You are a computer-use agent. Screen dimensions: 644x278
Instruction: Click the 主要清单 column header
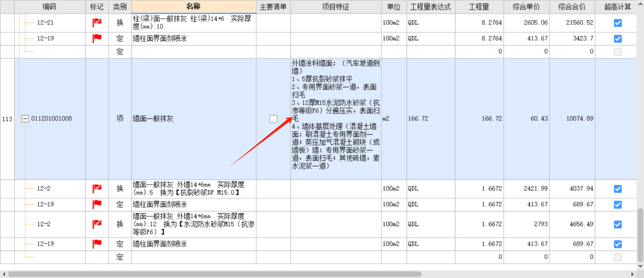pyautogui.click(x=273, y=7)
